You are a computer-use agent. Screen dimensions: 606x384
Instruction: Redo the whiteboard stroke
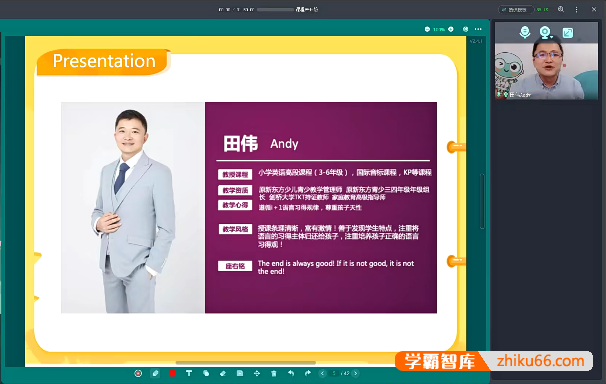pyautogui.click(x=308, y=373)
